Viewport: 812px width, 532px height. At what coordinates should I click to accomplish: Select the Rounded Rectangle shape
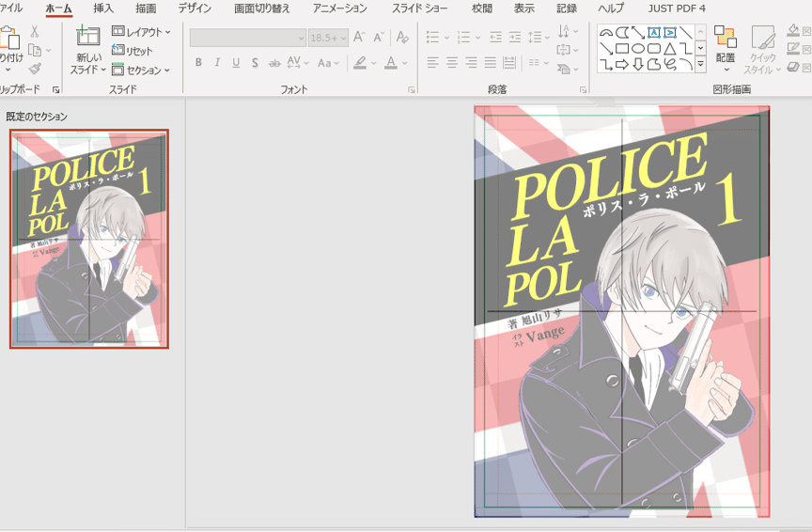654,49
